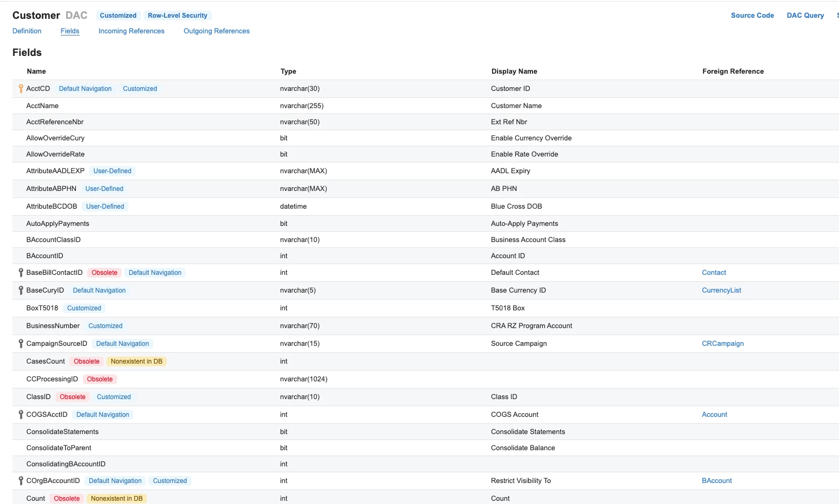Follow the CurrencyList foreign reference link
This screenshot has width=839, height=504.
tap(721, 290)
